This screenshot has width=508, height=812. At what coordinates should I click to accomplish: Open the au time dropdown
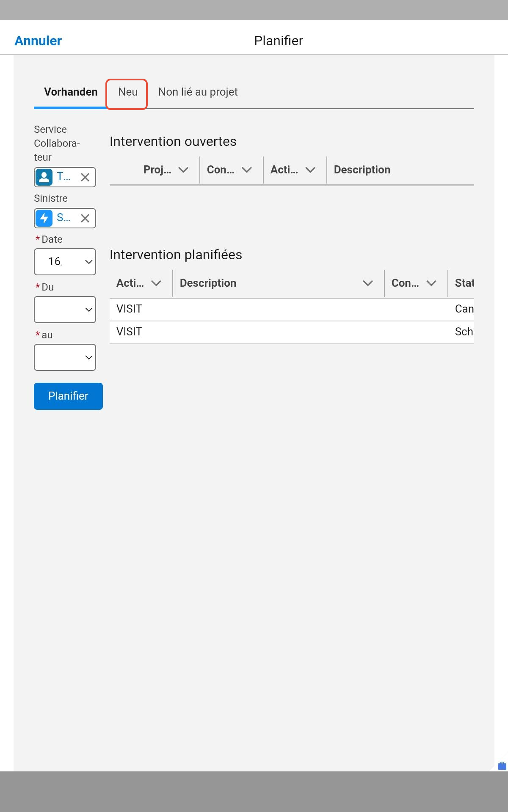pos(65,357)
